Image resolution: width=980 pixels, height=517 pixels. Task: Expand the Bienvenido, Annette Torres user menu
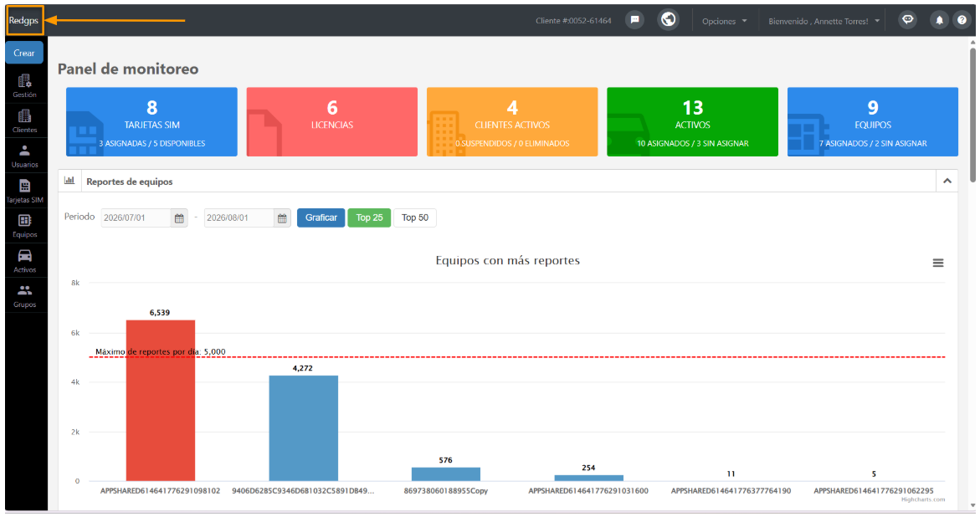(x=824, y=21)
